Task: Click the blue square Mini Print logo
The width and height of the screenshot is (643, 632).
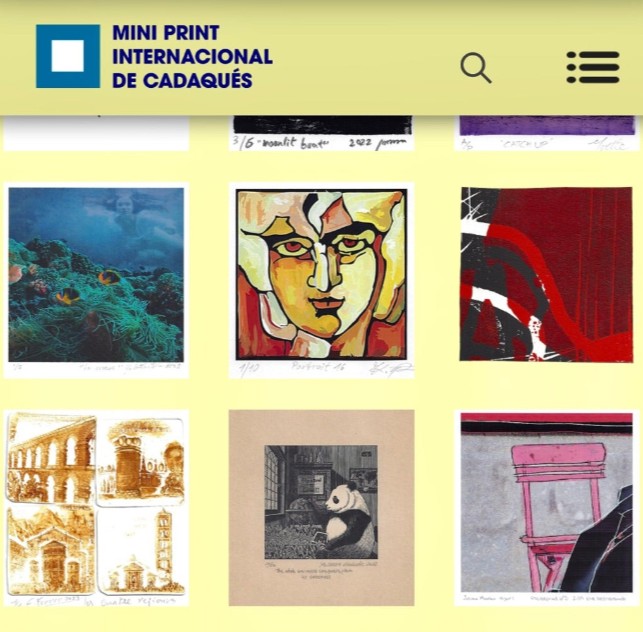Action: click(x=68, y=56)
